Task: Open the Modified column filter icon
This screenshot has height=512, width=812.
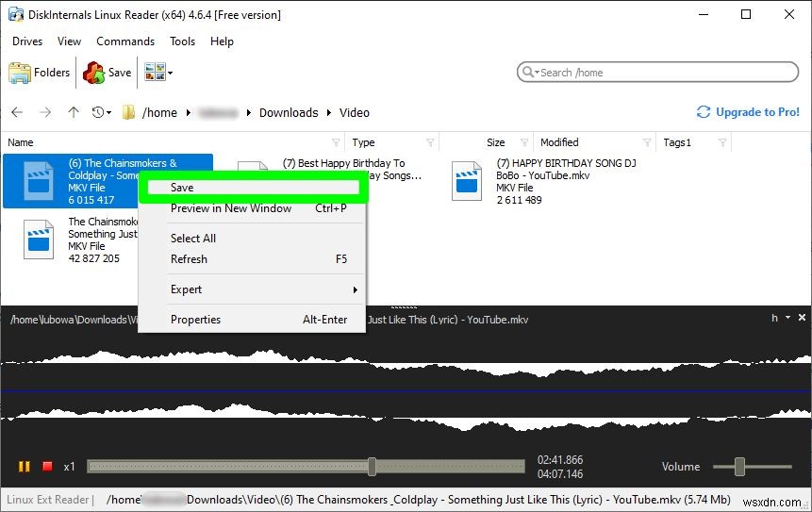Action: (647, 142)
